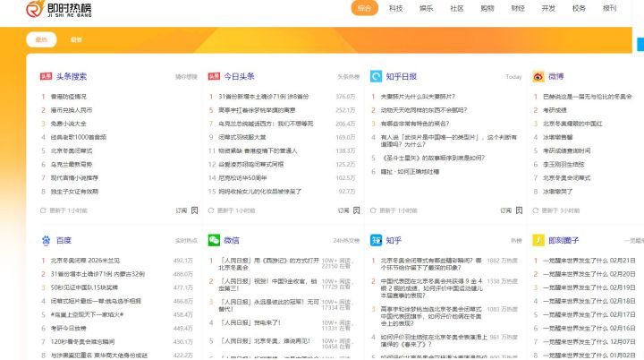
Task: Select the 开发 navigation tab
Action: (x=548, y=8)
